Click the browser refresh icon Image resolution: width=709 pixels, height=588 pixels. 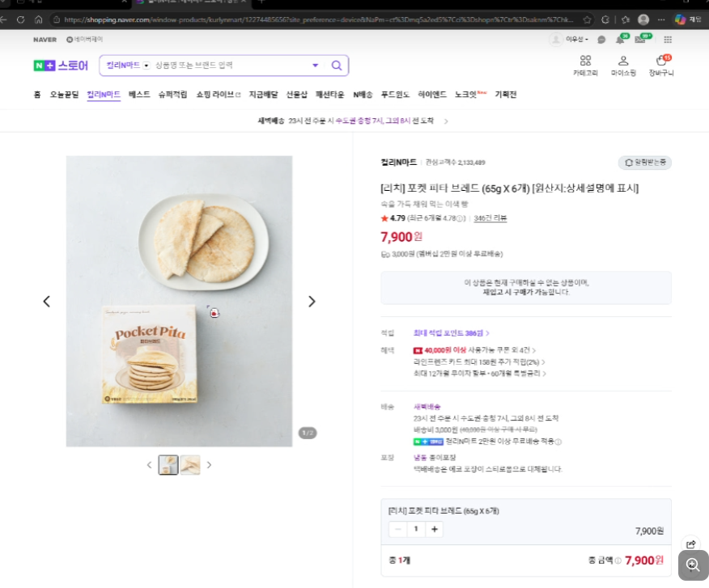[x=20, y=19]
